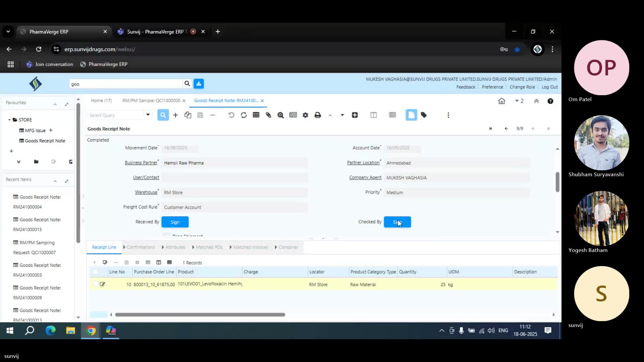This screenshot has height=362, width=644.
Task: Open the Container detail tab
Action: click(x=286, y=247)
